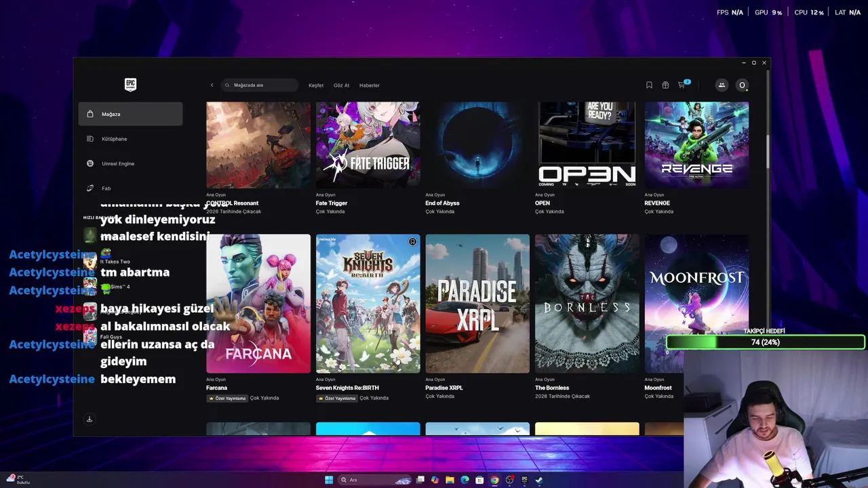
Task: Open the wishlist bookmark icon
Action: click(x=649, y=85)
